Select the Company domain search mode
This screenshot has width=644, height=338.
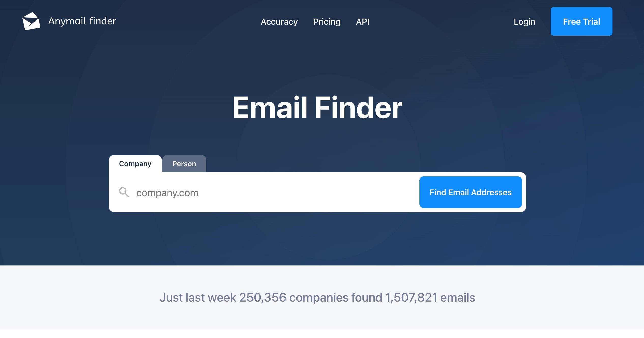135,164
